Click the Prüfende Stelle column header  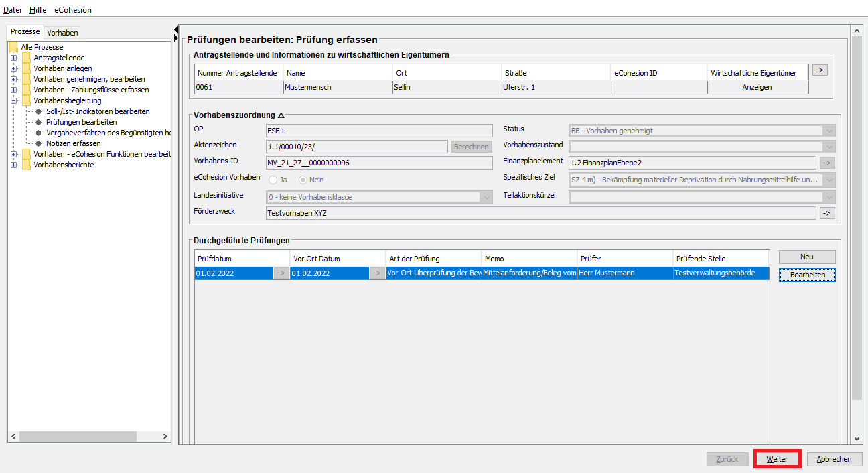(x=721, y=259)
